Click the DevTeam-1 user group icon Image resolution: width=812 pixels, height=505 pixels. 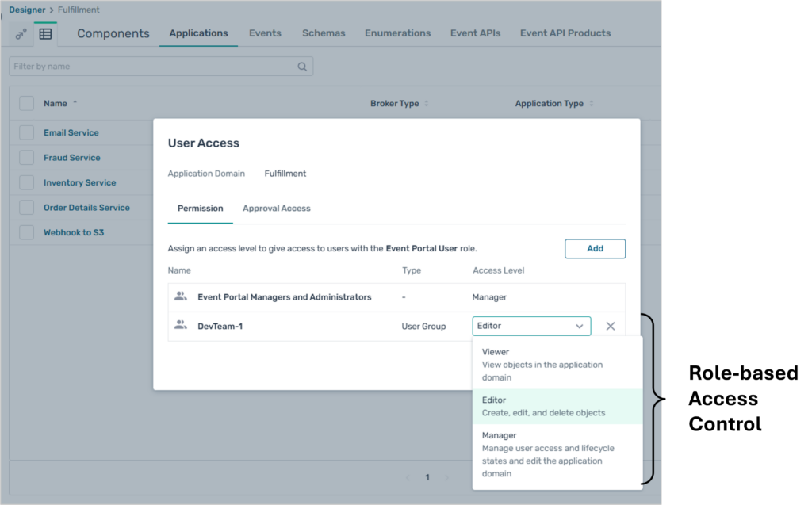[x=181, y=325]
